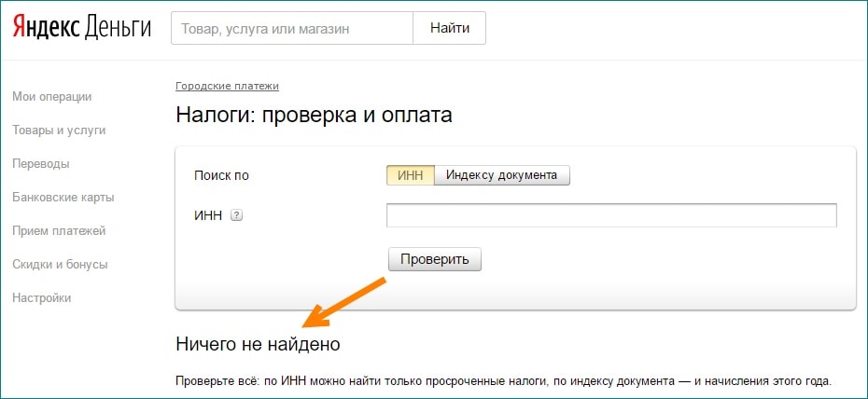The width and height of the screenshot is (868, 399).
Task: Open the Городские платежи breadcrumb link
Action: coord(227,86)
